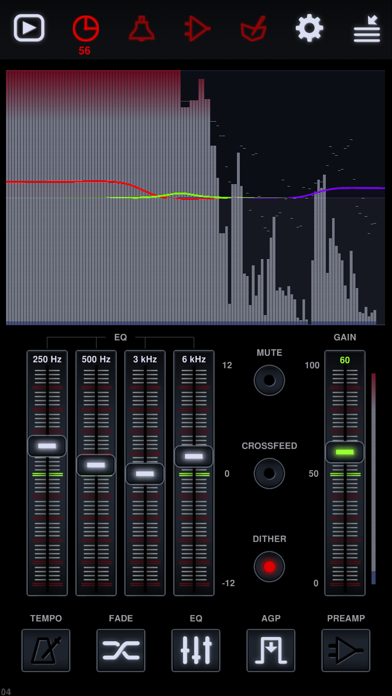Click the spectrum analyzer display
392x696 pixels.
195,198
